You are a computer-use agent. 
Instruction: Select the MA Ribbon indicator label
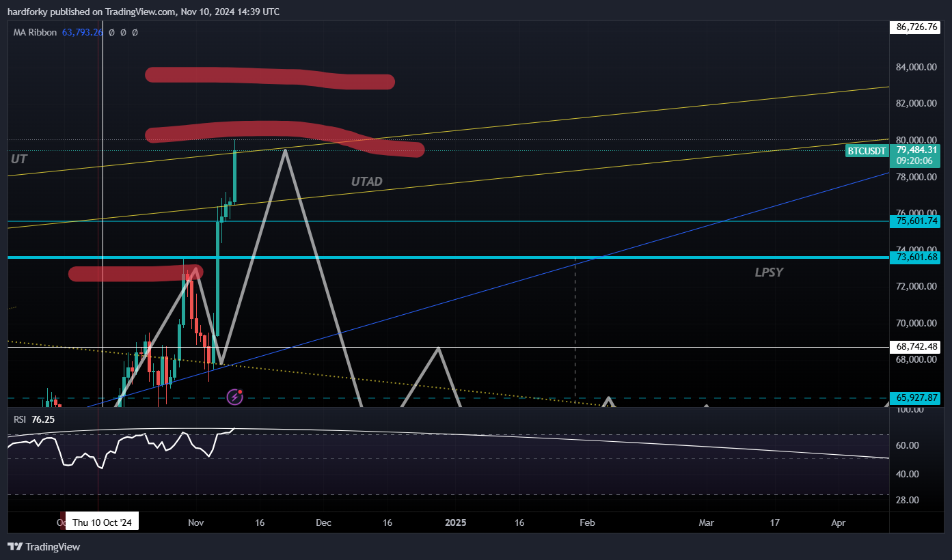point(35,32)
